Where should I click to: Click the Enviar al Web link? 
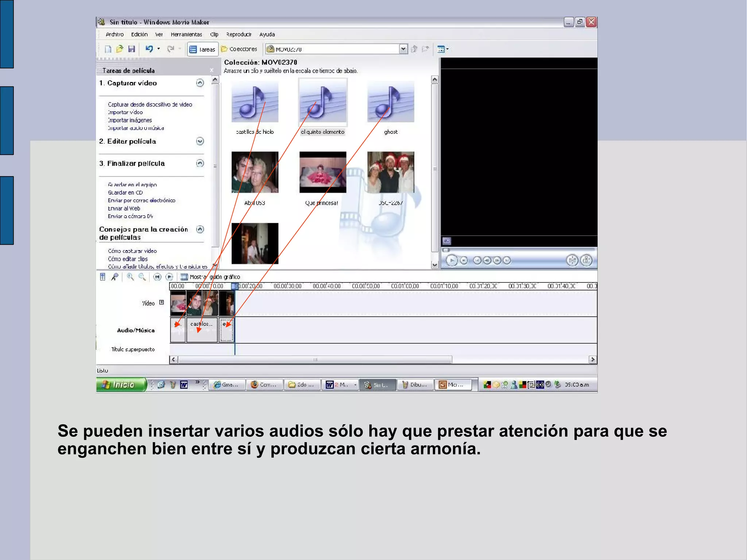click(x=124, y=208)
